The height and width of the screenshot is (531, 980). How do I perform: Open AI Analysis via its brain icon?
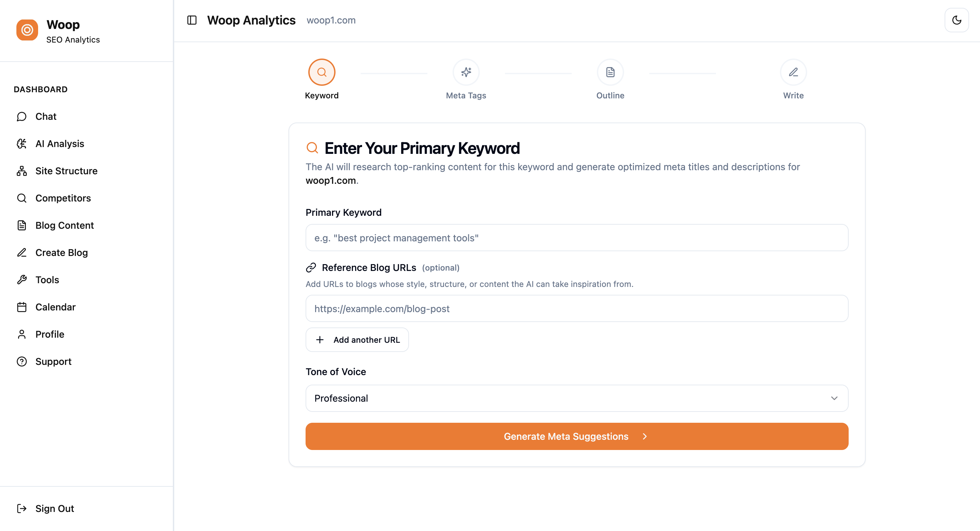[x=22, y=144]
